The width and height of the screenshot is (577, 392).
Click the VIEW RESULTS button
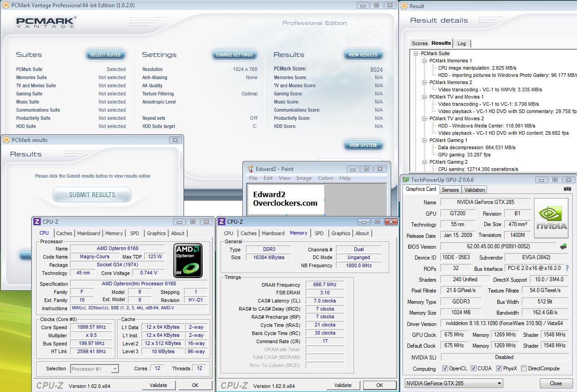363,55
